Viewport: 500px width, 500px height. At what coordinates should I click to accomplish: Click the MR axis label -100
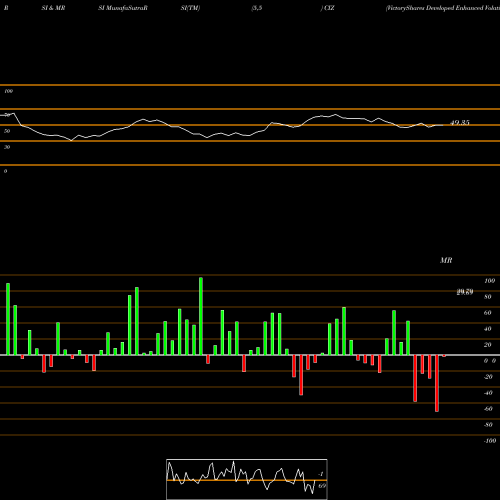(x=490, y=441)
